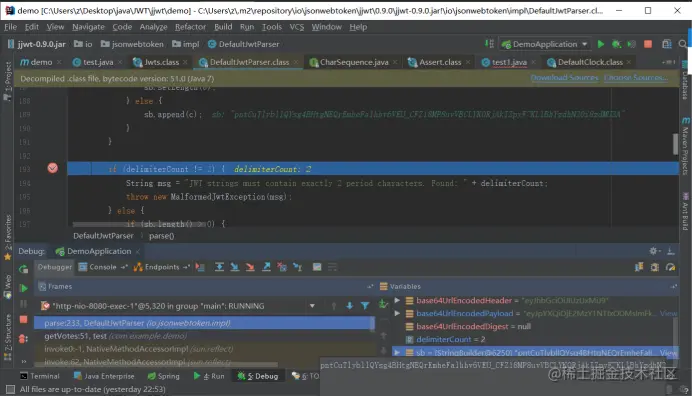Click the Restore Layout icon in the Debug toolbar
Screen dimensions: 692x396
point(639,267)
